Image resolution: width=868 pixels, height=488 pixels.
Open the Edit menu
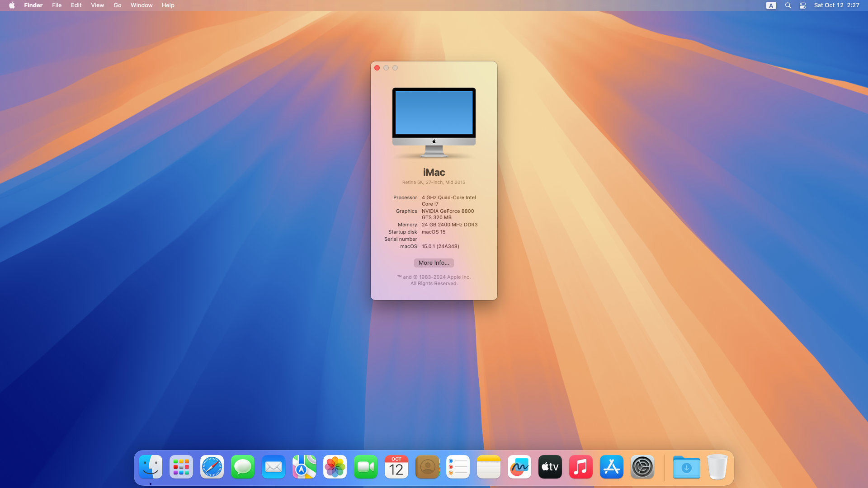pos(76,5)
